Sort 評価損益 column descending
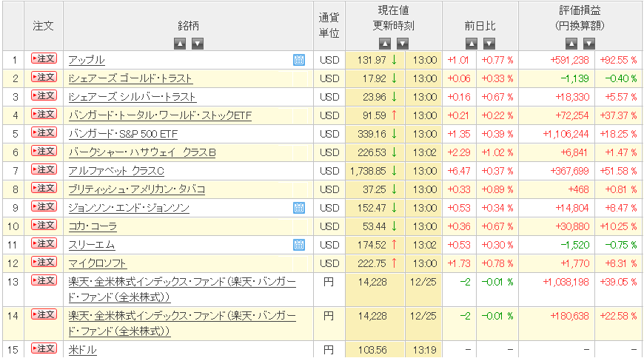 click(x=589, y=44)
